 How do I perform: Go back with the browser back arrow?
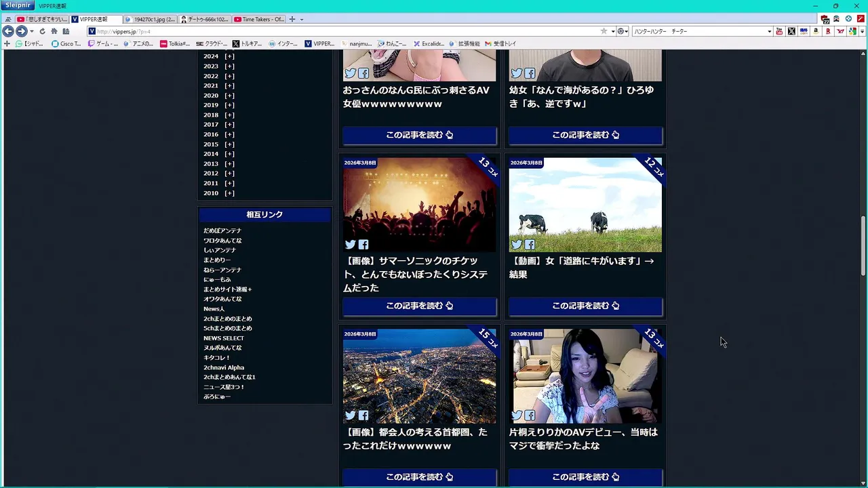point(8,31)
